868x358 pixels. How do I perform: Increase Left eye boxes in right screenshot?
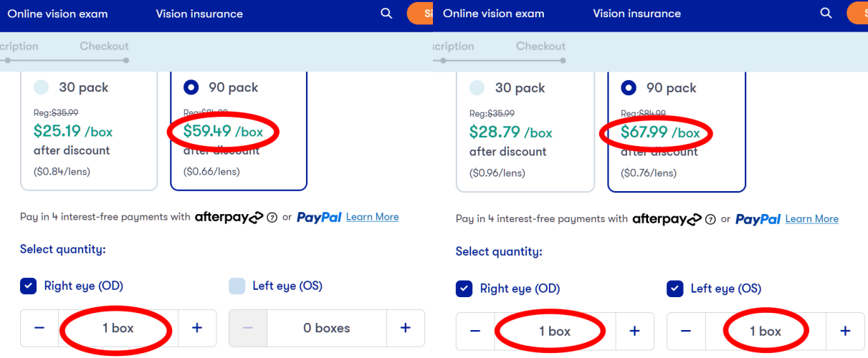846,331
